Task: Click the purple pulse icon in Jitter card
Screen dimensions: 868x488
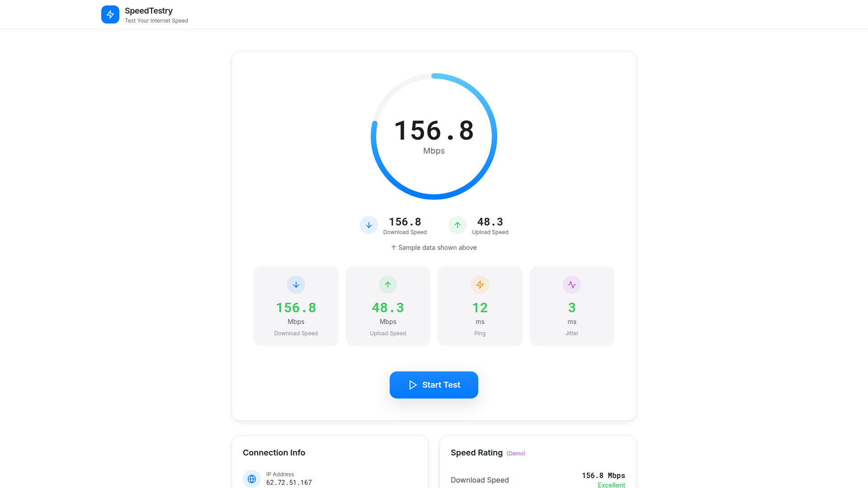Action: (571, 285)
